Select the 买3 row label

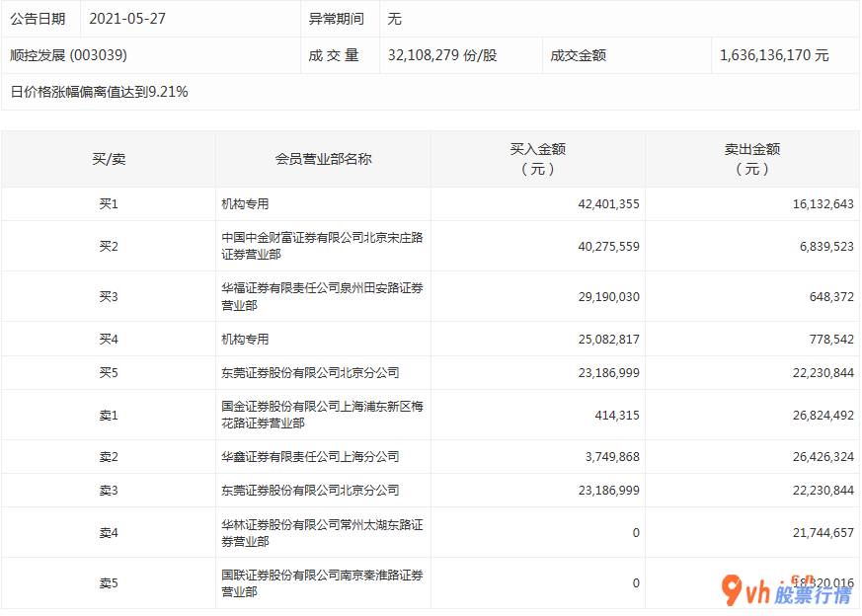pyautogui.click(x=109, y=297)
